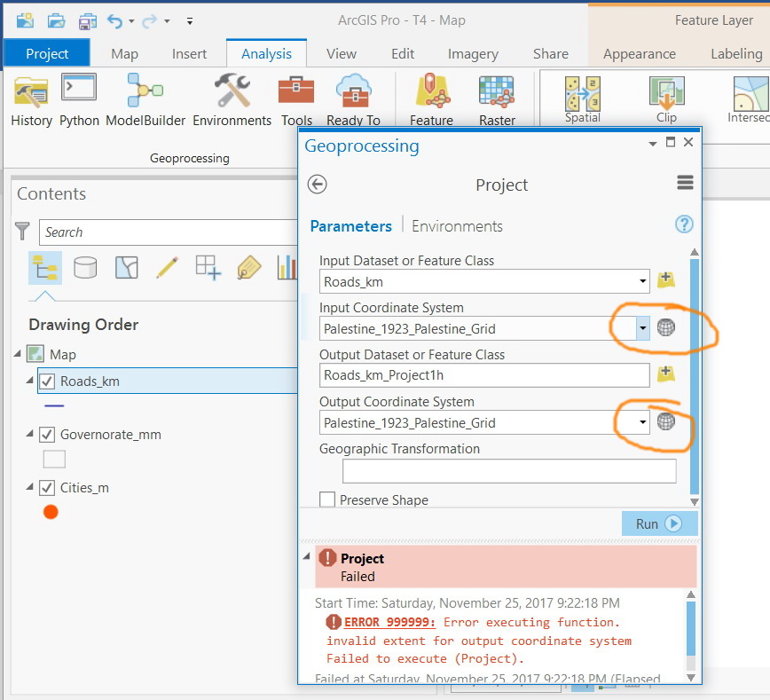Launch ModelBuilder from the ribbon
The image size is (770, 700).
[145, 99]
